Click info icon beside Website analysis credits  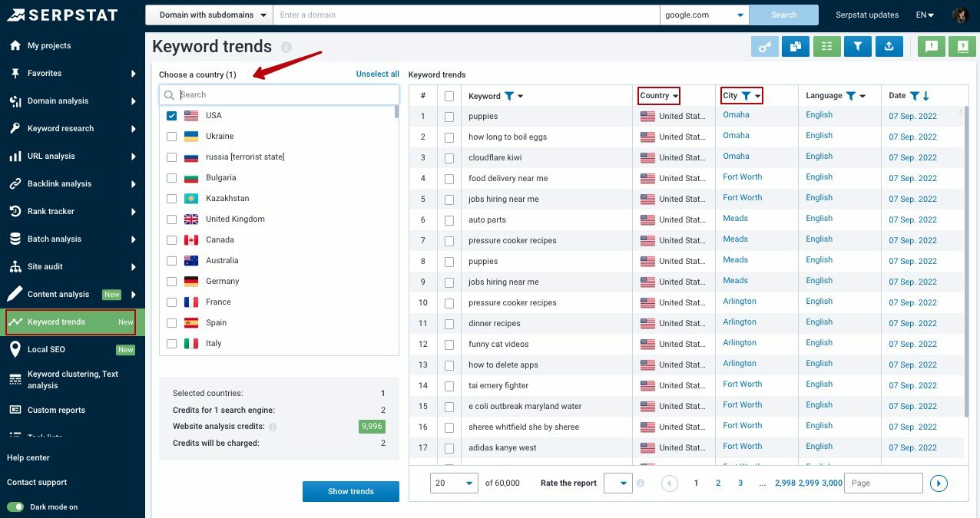point(273,427)
